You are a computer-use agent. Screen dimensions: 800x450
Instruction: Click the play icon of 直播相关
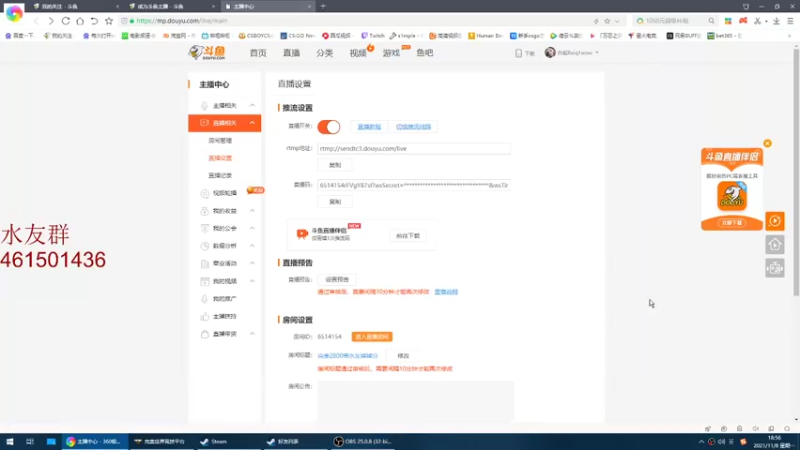click(205, 123)
